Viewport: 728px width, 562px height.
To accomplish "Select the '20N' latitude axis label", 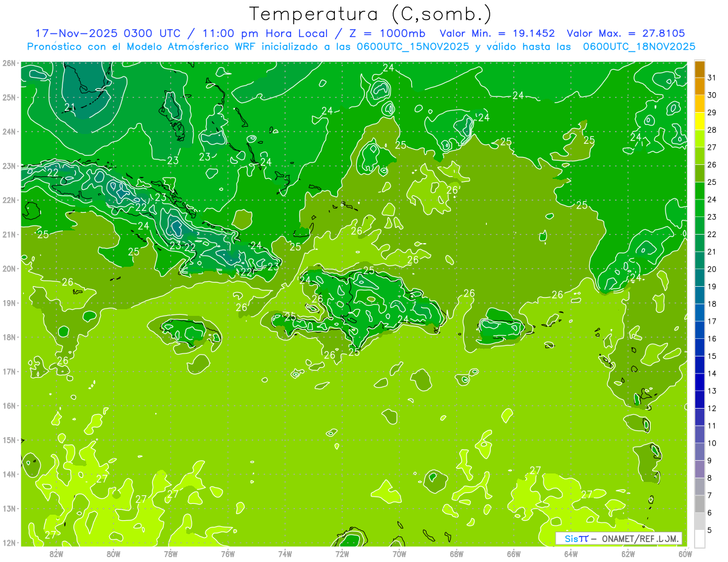I will [x=9, y=269].
